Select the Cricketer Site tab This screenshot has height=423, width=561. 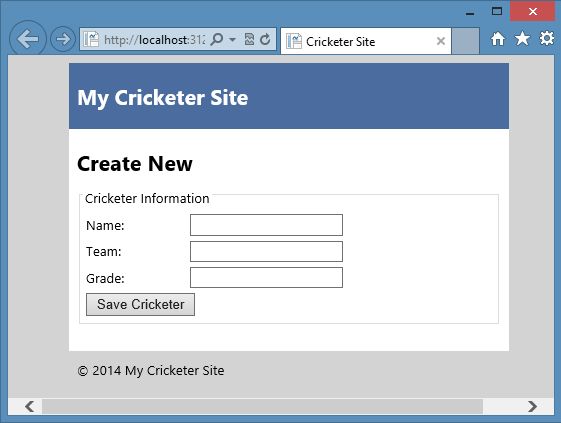tap(366, 42)
